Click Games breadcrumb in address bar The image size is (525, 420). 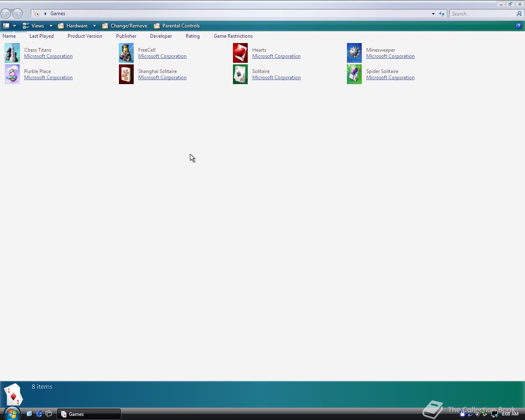pyautogui.click(x=58, y=14)
